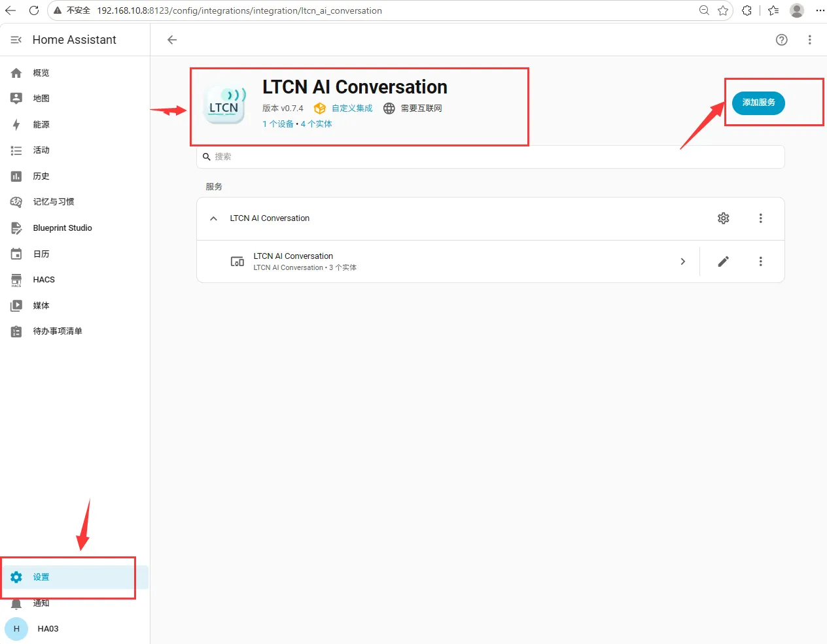827x644 pixels.
Task: Click the 4 个实体 entities link
Action: coord(316,124)
